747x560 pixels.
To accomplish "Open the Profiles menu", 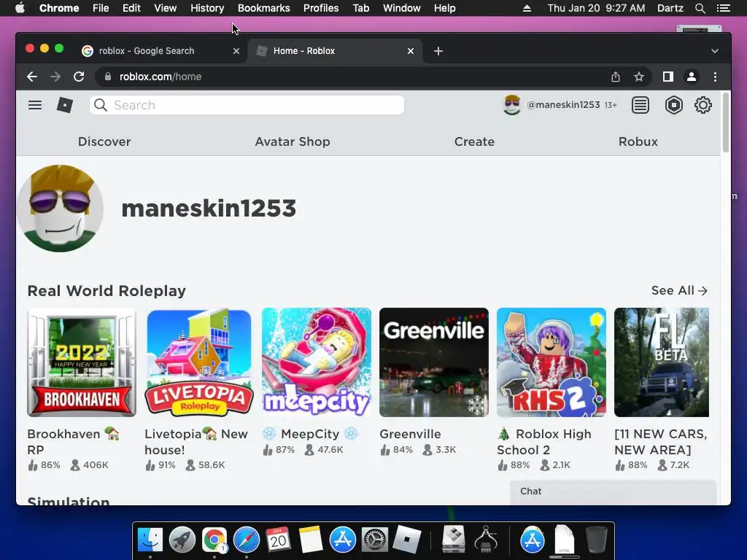I will click(x=321, y=8).
